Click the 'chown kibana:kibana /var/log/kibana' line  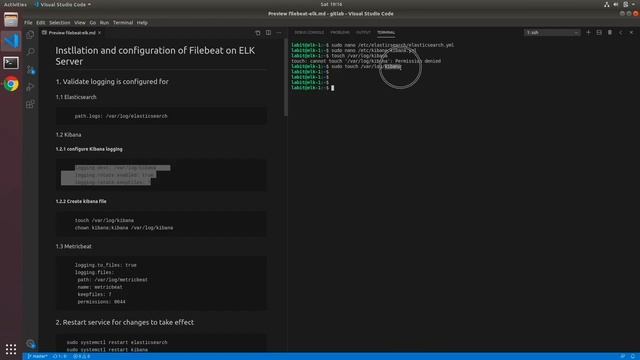coord(124,228)
